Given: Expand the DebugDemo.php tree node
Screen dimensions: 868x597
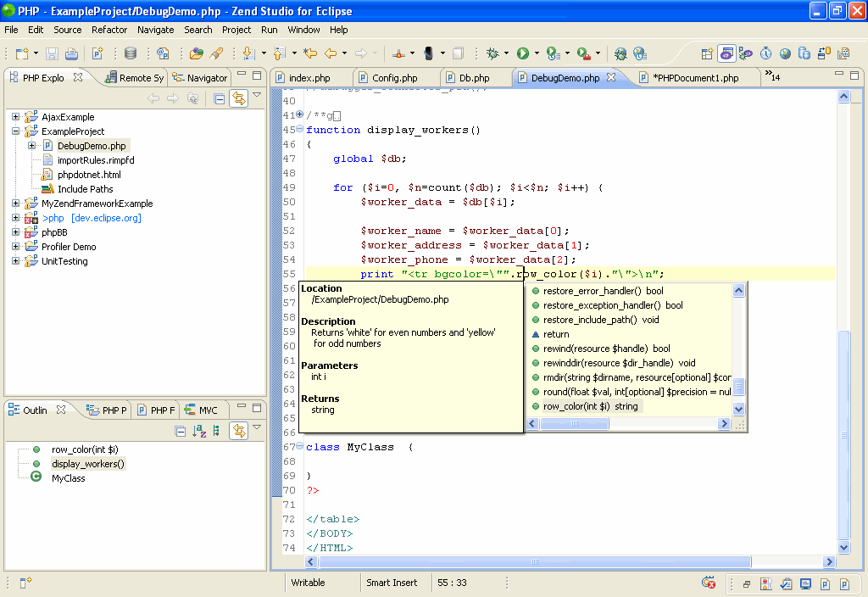Looking at the screenshot, I should click(31, 146).
